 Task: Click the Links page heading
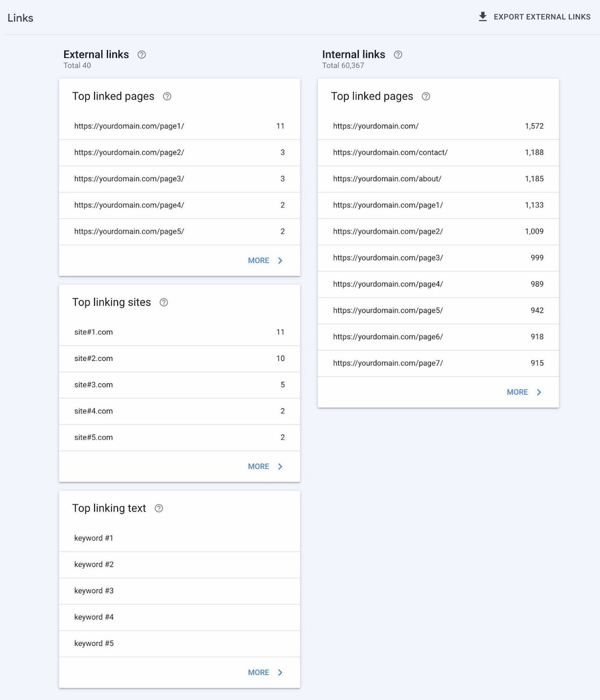coord(20,18)
